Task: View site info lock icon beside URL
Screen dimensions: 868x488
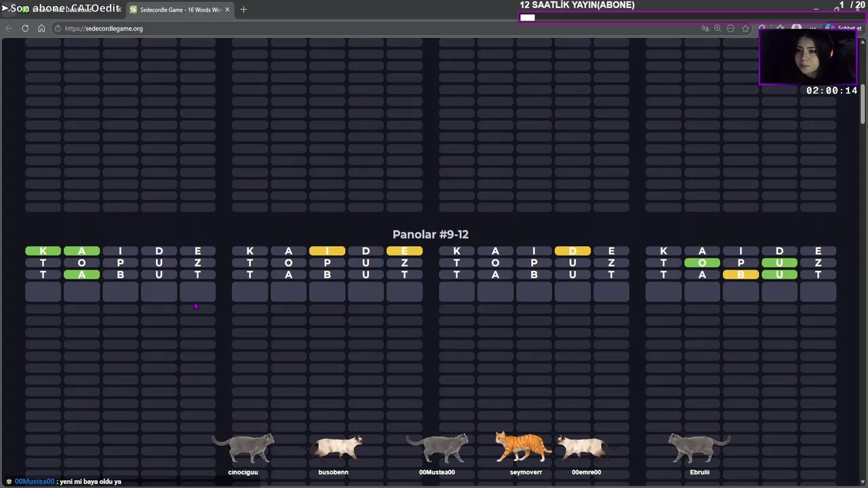Action: pos(58,28)
